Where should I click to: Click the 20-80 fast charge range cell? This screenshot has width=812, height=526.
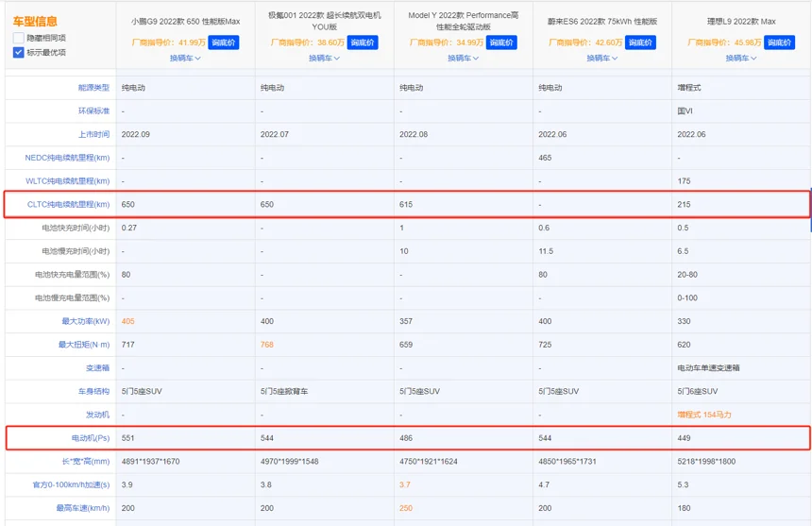(x=687, y=275)
